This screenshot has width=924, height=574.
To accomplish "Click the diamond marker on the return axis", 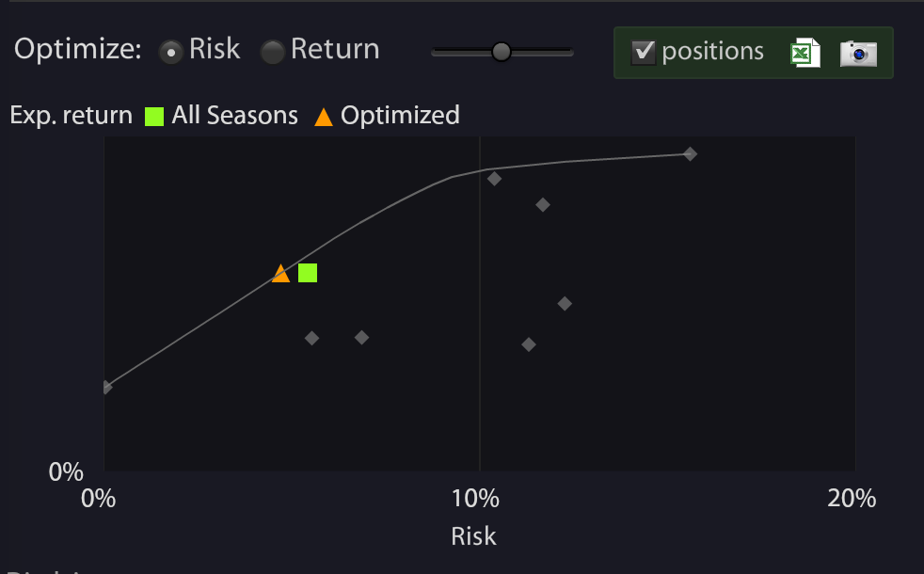I will 106,387.
